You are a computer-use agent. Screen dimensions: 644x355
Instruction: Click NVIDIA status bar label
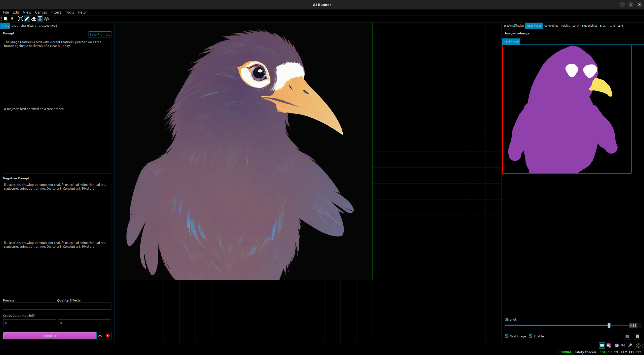pyautogui.click(x=566, y=352)
